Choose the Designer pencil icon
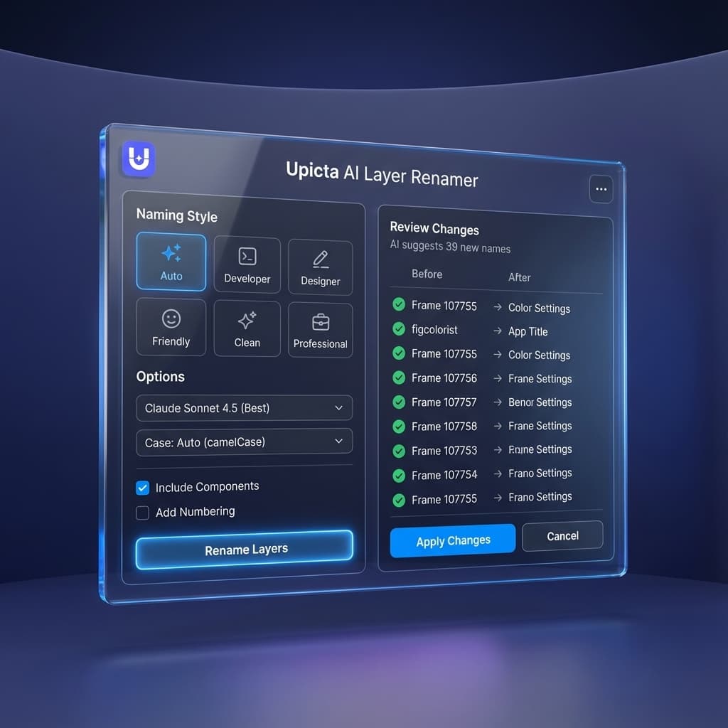 320,267
